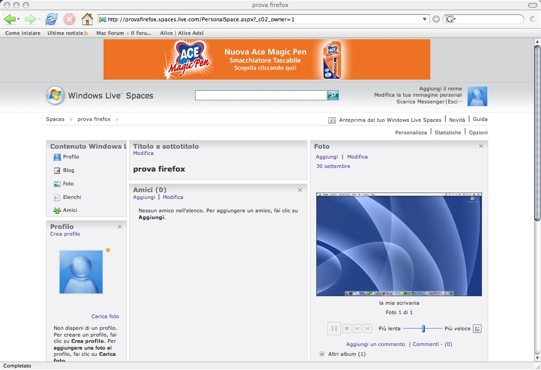Click Aggiungi in the Foto module
This screenshot has height=370, width=541.
pyautogui.click(x=327, y=157)
